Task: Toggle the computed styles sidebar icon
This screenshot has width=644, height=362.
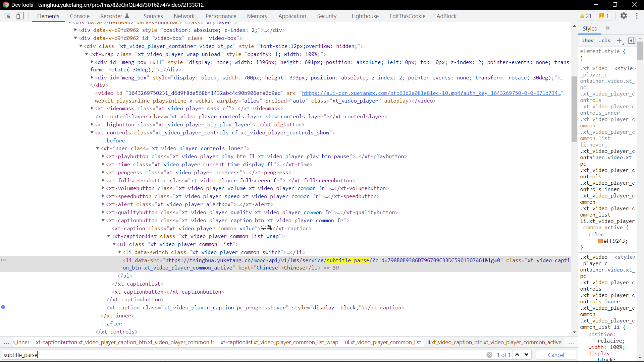Action: pos(632,41)
